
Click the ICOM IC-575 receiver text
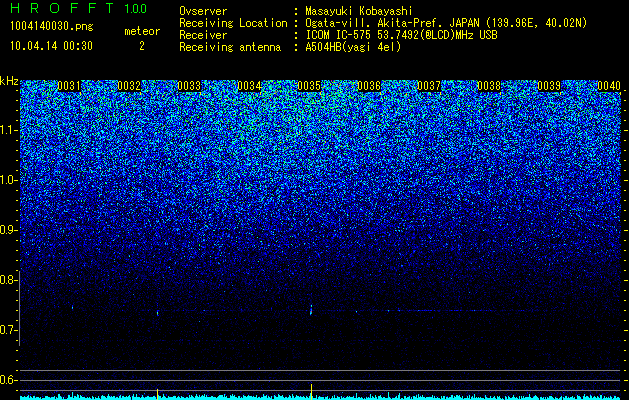coord(401,35)
